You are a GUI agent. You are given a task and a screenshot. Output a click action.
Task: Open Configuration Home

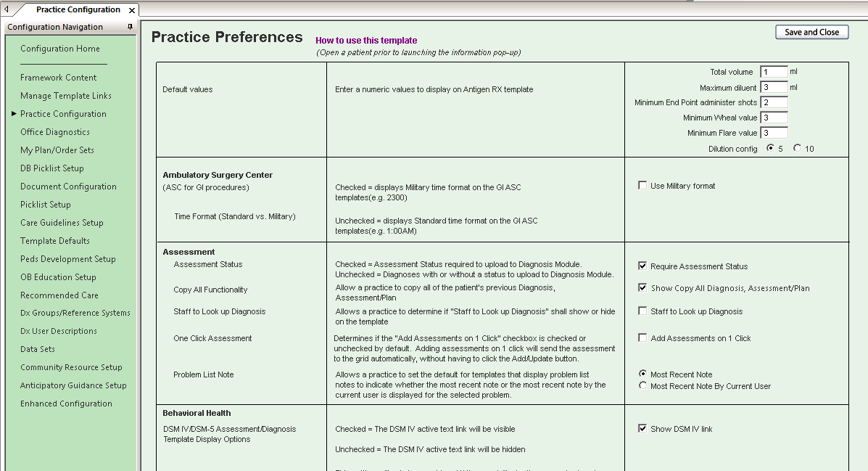click(60, 49)
